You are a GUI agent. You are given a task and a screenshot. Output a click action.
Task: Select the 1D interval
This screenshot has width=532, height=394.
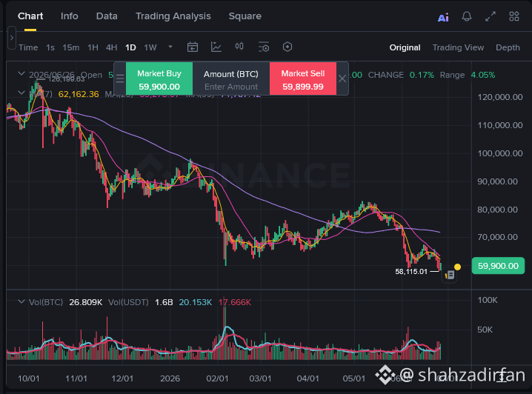(130, 47)
